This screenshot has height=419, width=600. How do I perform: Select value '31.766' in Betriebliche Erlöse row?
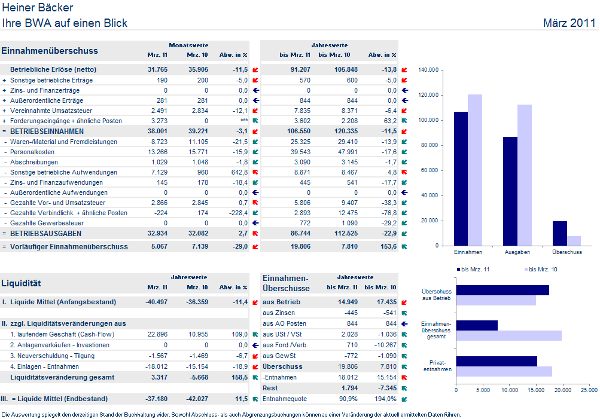[158, 70]
